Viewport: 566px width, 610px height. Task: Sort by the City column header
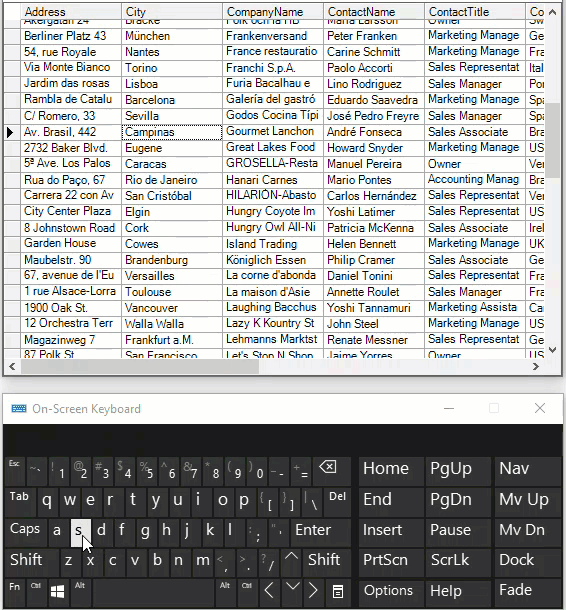pos(172,12)
